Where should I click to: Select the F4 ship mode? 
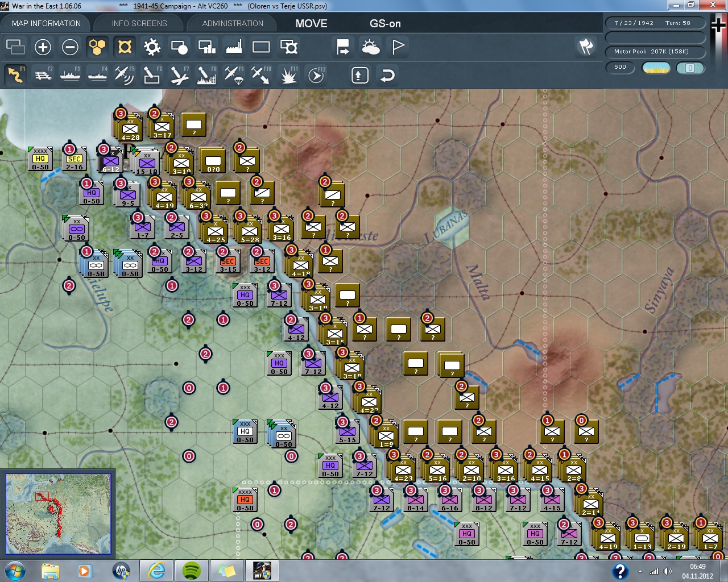pyautogui.click(x=97, y=75)
